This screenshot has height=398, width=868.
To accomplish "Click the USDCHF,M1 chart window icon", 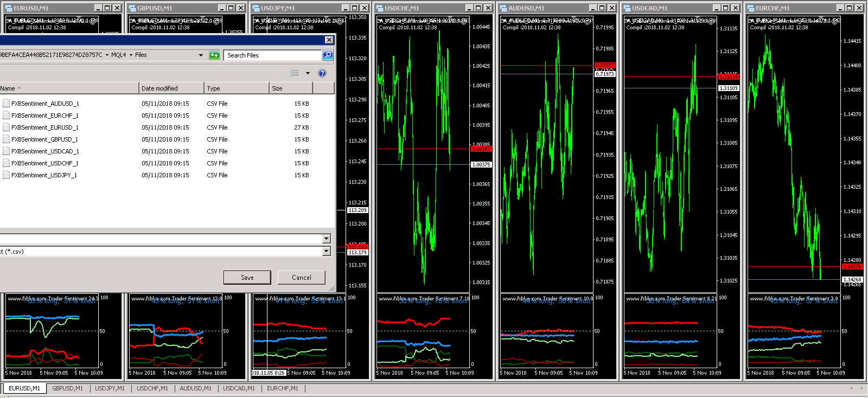I will (x=380, y=8).
